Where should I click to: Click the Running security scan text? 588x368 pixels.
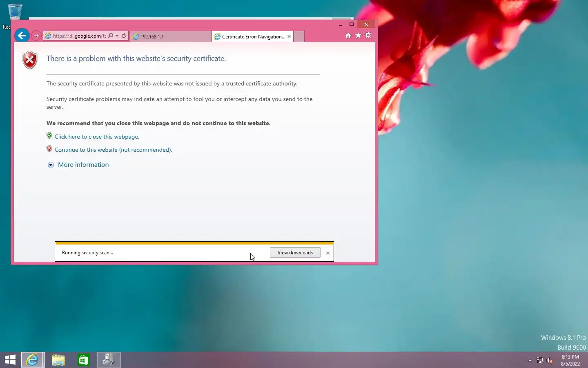pyautogui.click(x=87, y=253)
